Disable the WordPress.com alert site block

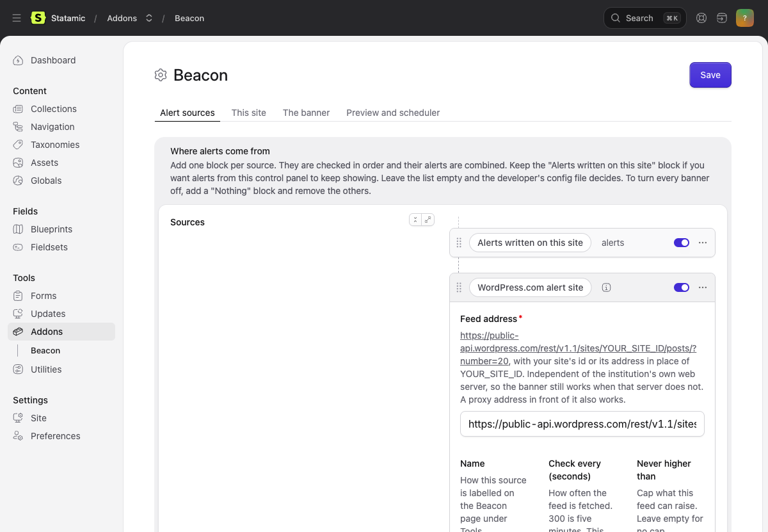click(682, 287)
